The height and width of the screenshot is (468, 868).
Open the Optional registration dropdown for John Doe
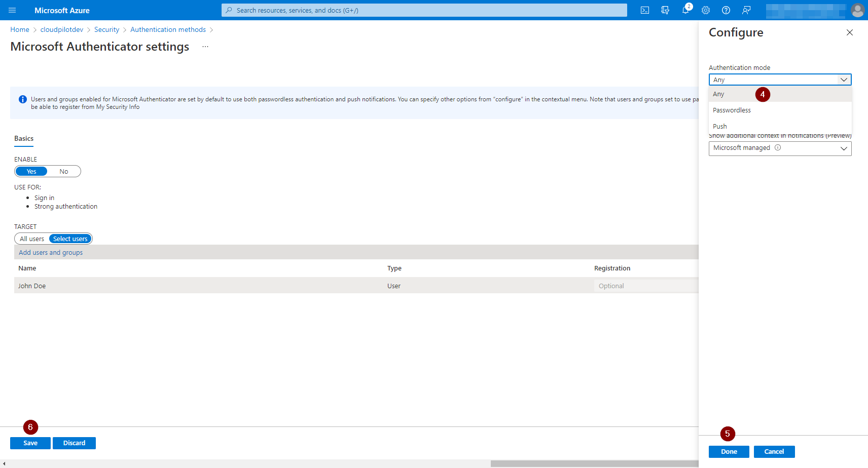point(646,286)
